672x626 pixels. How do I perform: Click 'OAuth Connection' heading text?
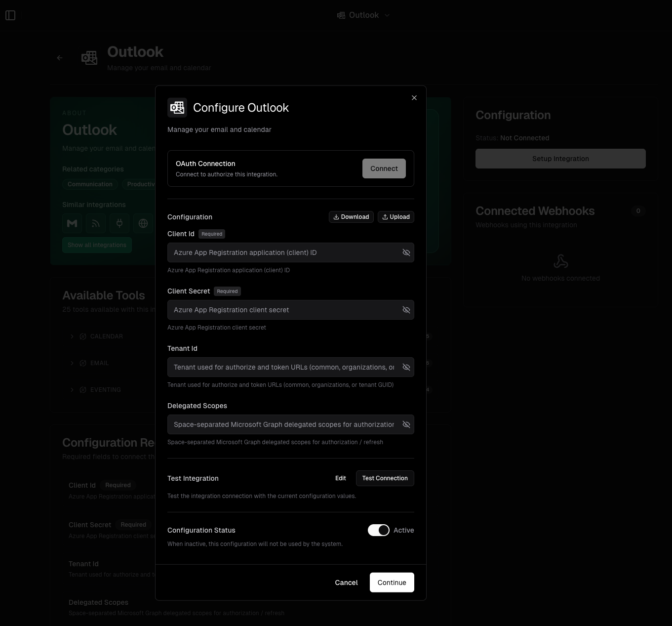click(205, 164)
